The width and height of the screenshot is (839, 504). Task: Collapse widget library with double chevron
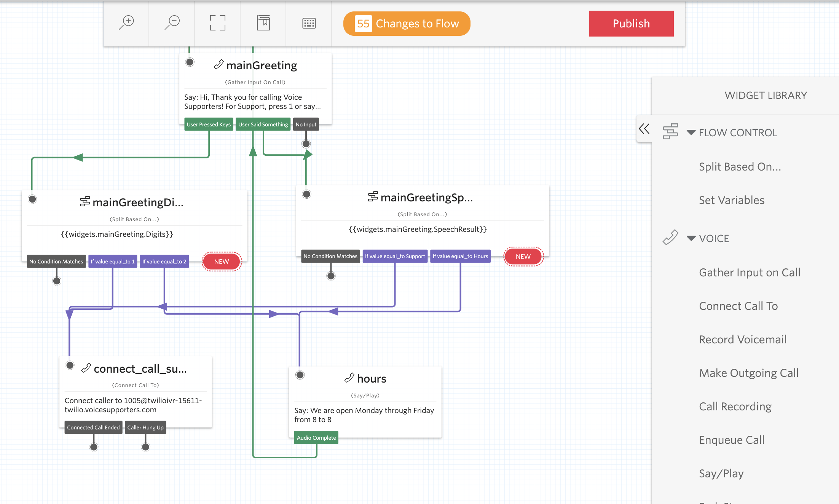click(644, 129)
